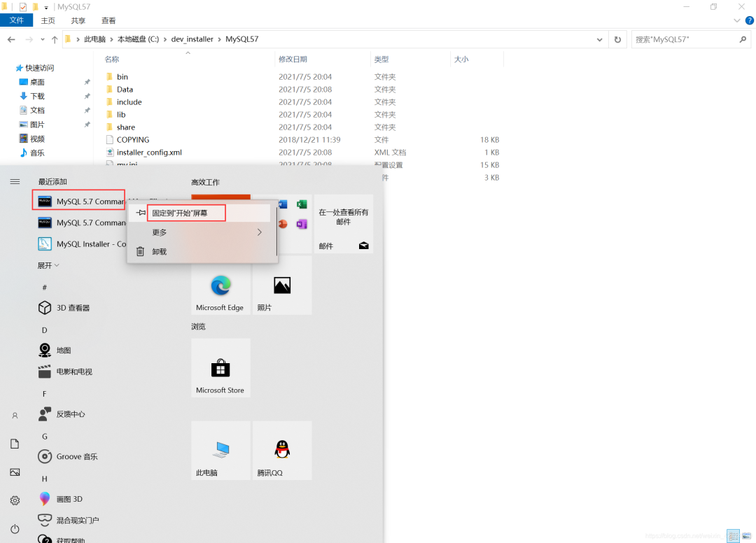This screenshot has height=543, width=756.
Task: Open the address bar history dropdown
Action: [599, 39]
